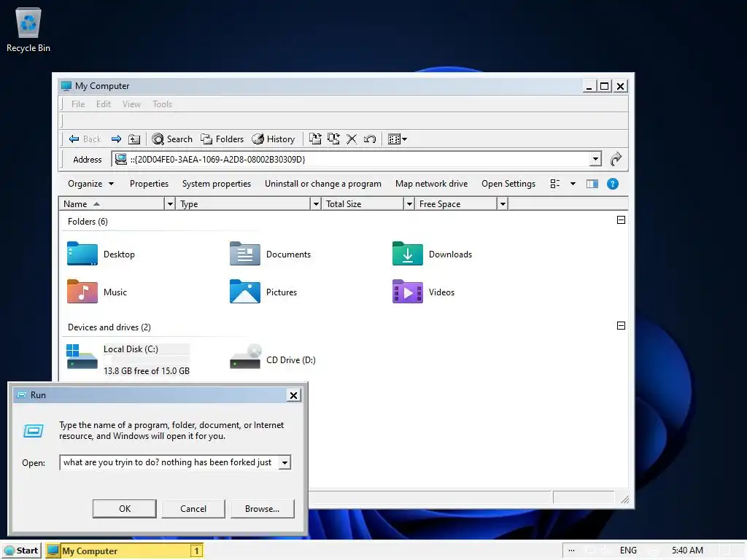Image resolution: width=747 pixels, height=560 pixels.
Task: Click the Undo toolbar icon
Action: [370, 139]
